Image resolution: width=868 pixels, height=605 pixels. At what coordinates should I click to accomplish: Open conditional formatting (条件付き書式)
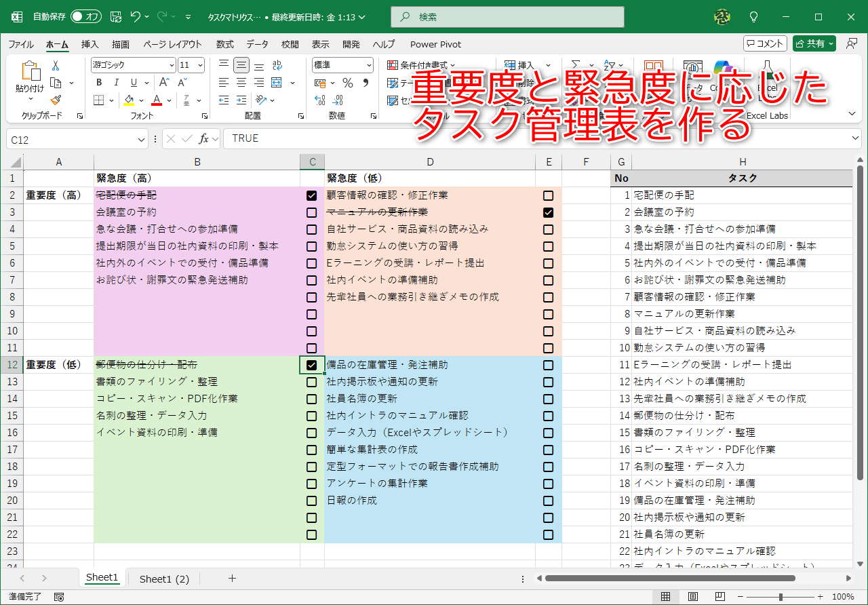pos(416,65)
